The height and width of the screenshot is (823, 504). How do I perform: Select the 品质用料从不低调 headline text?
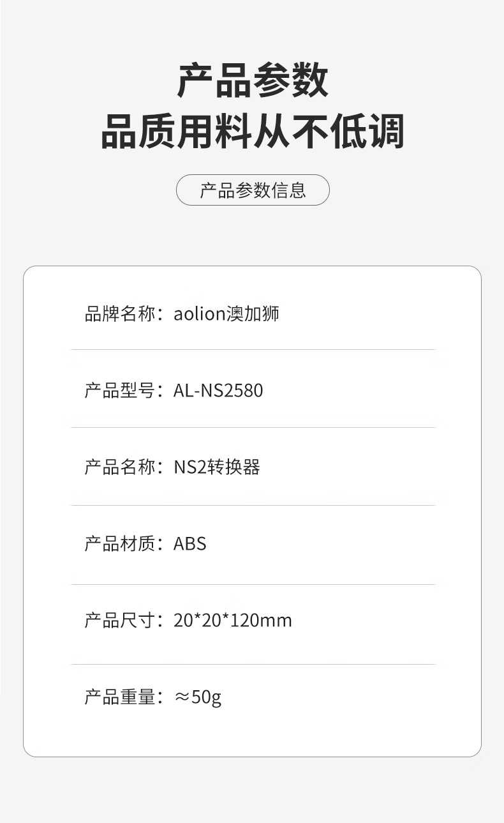pyautogui.click(x=253, y=132)
